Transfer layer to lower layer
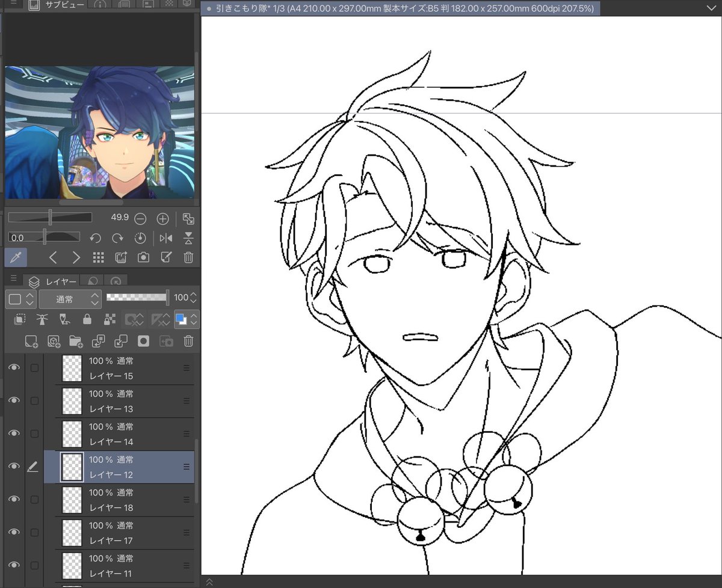 98,341
